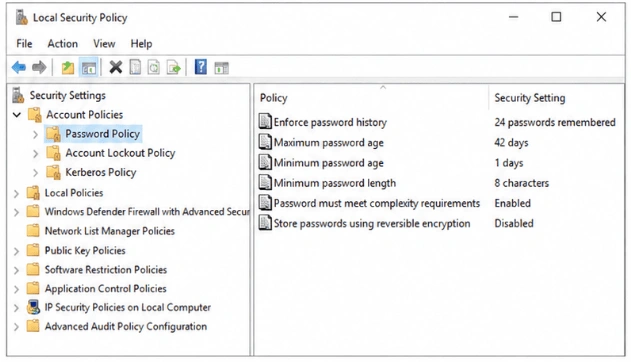Click the Account Lockout Policy folder icon
Screen dimensions: 631x362
pyautogui.click(x=54, y=153)
